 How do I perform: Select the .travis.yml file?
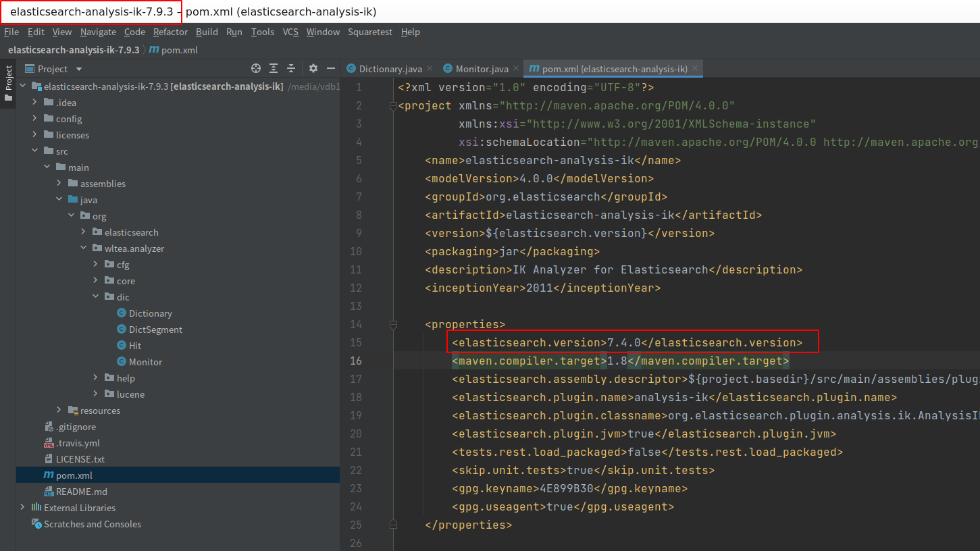tap(72, 443)
